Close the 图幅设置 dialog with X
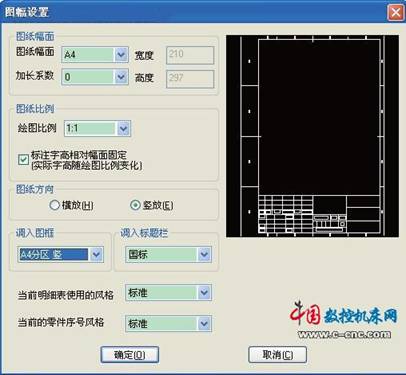406x375 pixels. 395,13
